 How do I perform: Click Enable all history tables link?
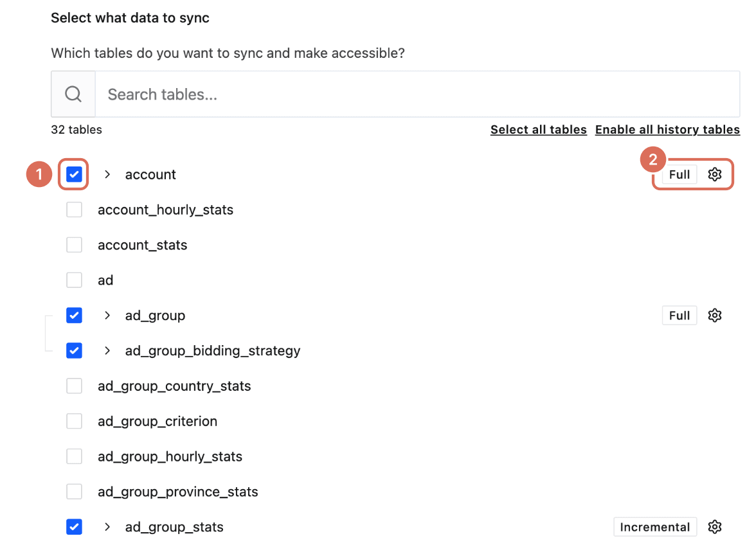tap(667, 130)
